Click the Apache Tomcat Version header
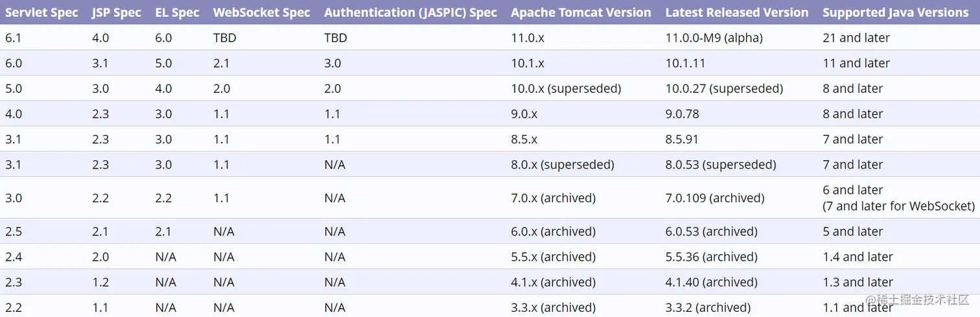Viewport: 980px width, 317px height. [x=581, y=12]
